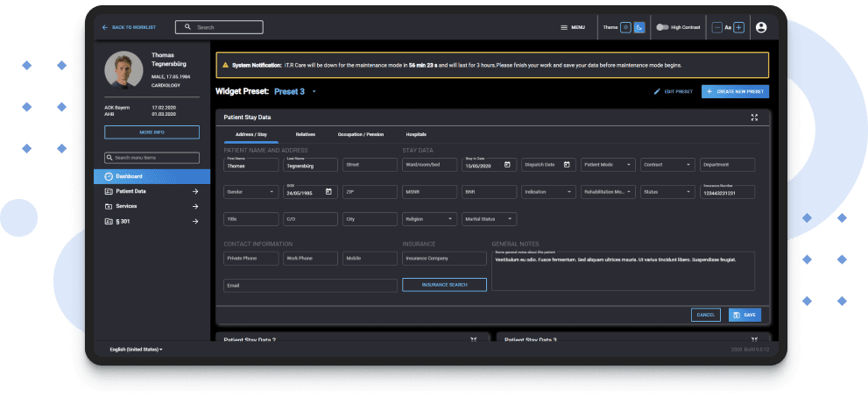Click the More Info button
The image size is (868, 398).
152,131
